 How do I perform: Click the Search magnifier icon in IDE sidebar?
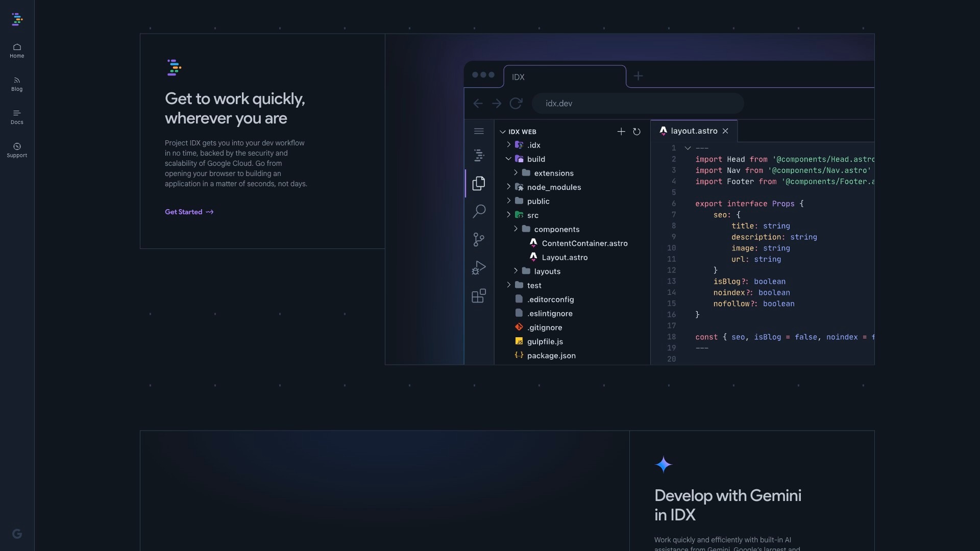pos(479,211)
